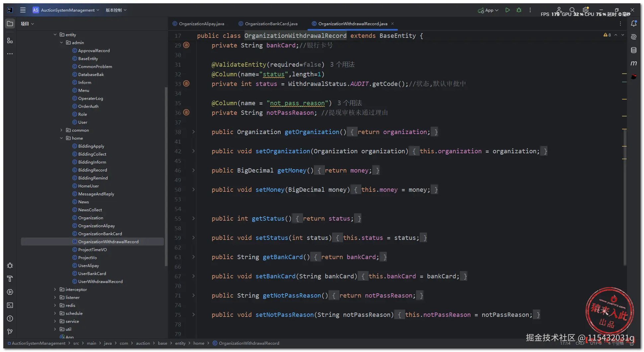Click the 'base' breadcrumb segment
Image resolution: width=644 pixels, height=352 pixels.
point(163,343)
